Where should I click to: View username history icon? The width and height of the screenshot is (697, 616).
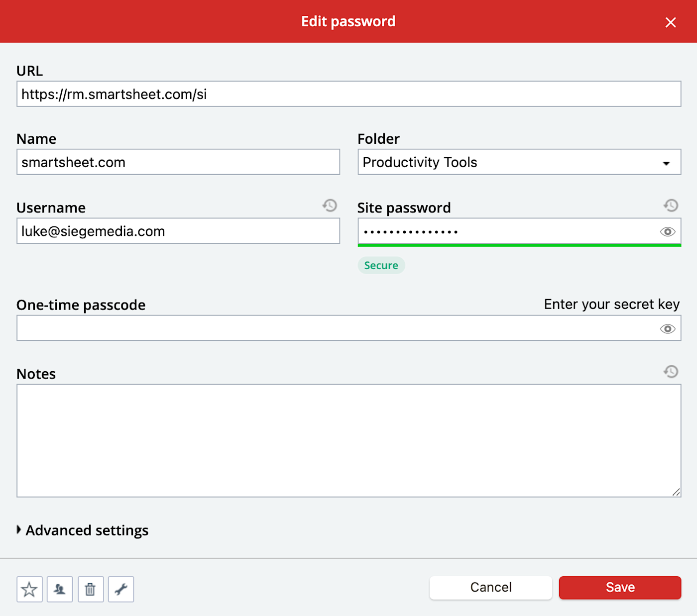click(330, 205)
